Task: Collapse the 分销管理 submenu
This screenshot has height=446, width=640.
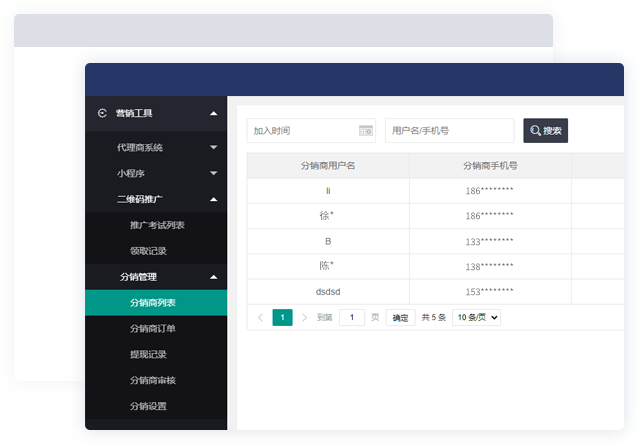Action: tap(213, 277)
